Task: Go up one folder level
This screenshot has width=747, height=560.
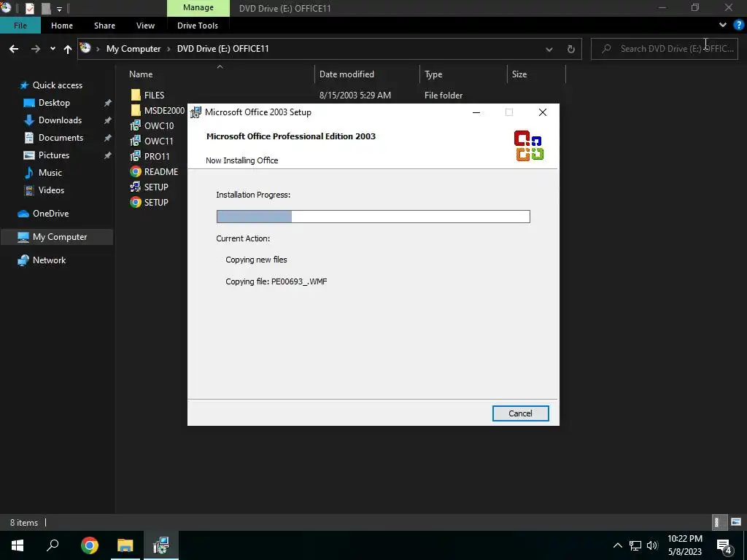Action: pos(68,49)
